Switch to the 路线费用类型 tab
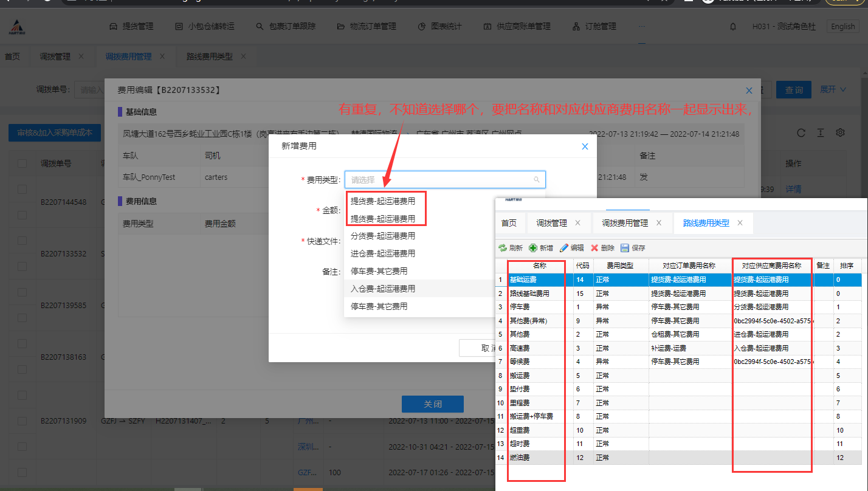This screenshot has width=868, height=491. click(x=209, y=57)
